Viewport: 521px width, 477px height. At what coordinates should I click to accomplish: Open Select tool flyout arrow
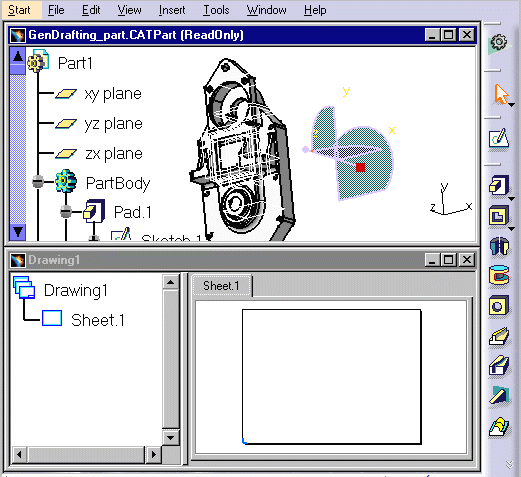(x=512, y=105)
